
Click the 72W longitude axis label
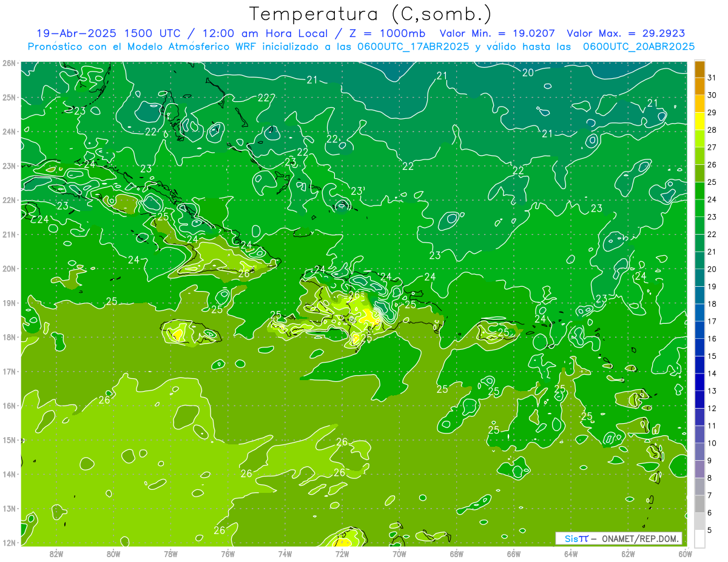click(342, 554)
